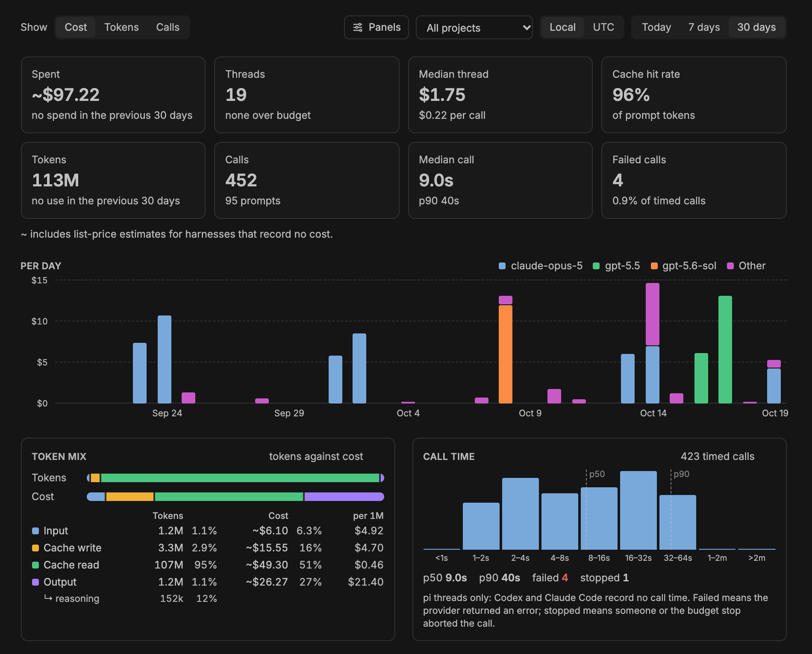Screen dimensions: 812x654
Task: Click the Output purple square marker
Action: (35, 582)
